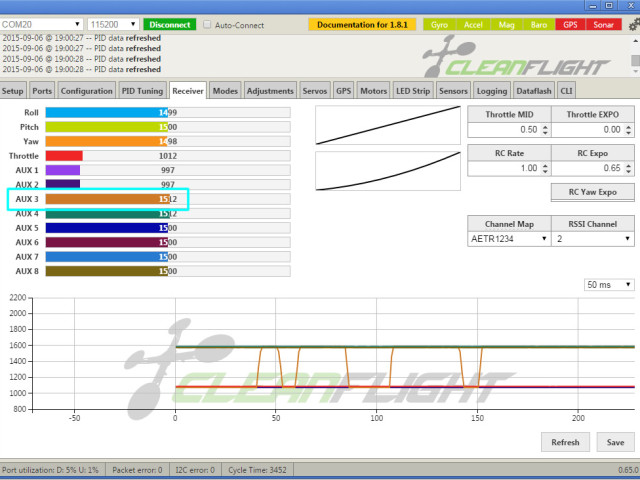Adjust the Throttle MID stepper arrows
Screen dimensions: 640x480
pos(545,130)
